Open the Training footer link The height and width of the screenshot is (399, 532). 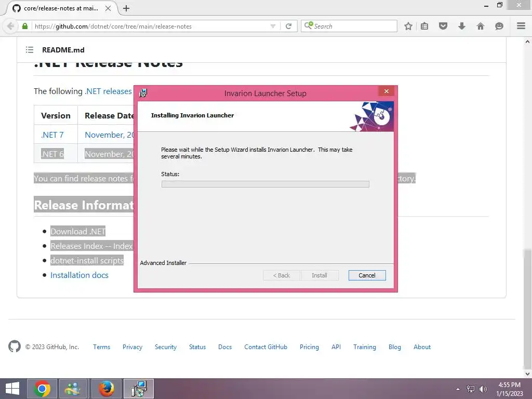[x=364, y=347]
